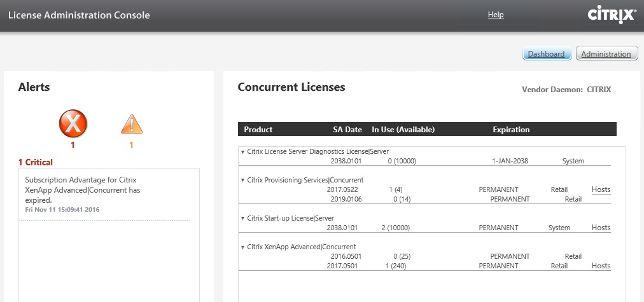The image size is (644, 302).
Task: Click the red critical alert icon
Action: pyautogui.click(x=73, y=123)
